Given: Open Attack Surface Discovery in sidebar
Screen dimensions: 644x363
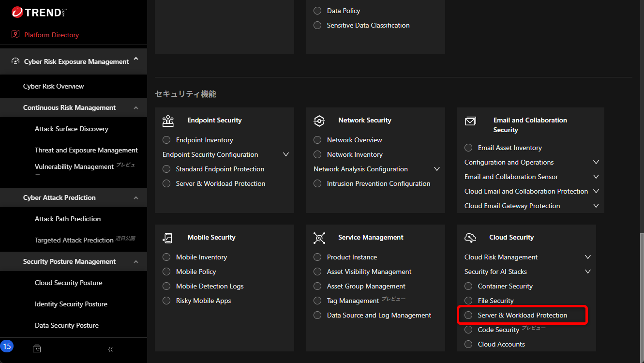Looking at the screenshot, I should pyautogui.click(x=72, y=129).
